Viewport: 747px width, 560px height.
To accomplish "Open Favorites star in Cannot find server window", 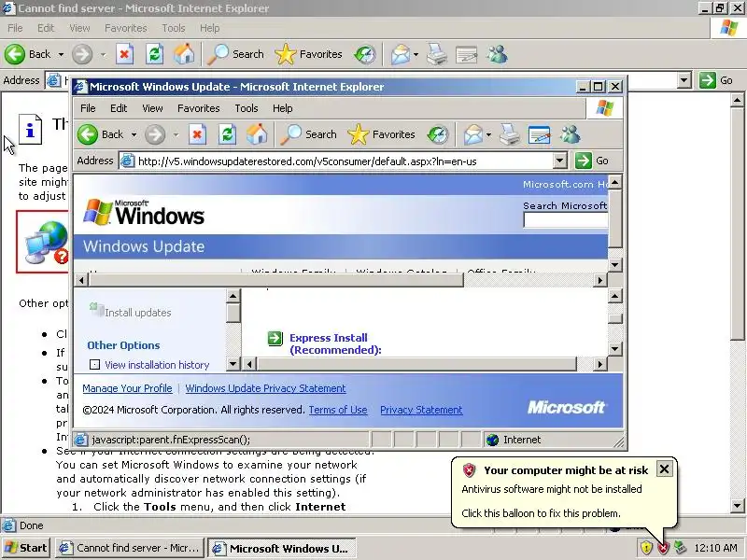I will pos(286,54).
